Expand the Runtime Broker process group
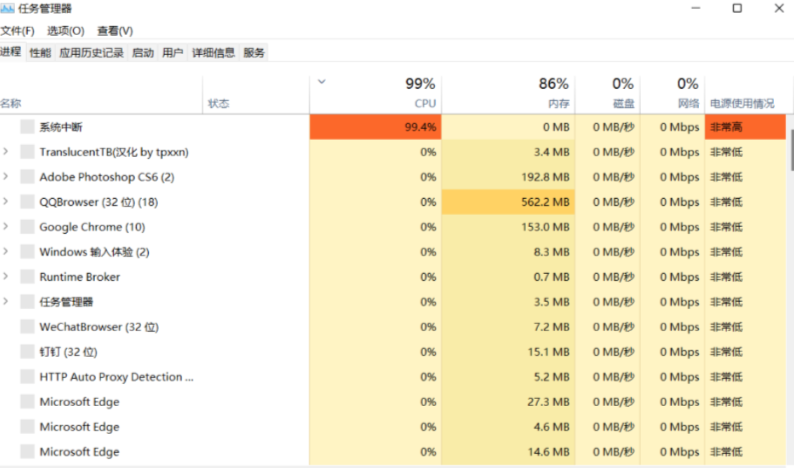794x468 pixels. click(6, 277)
